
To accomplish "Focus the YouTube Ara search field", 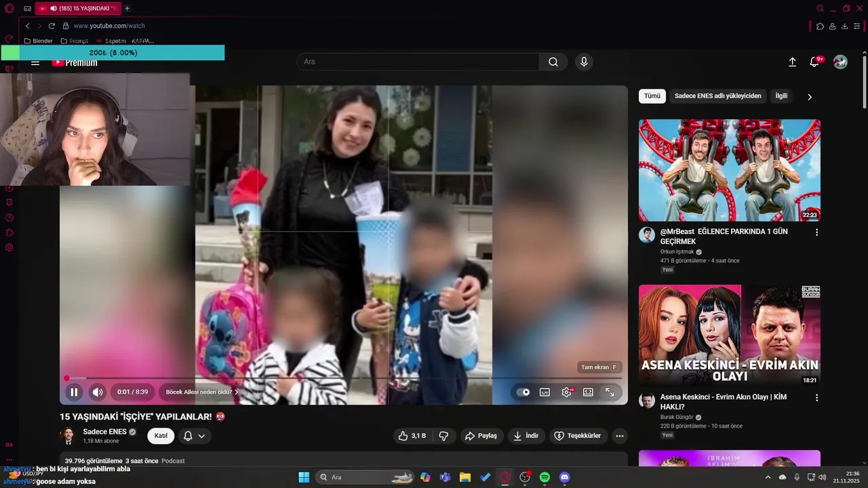I will [418, 62].
